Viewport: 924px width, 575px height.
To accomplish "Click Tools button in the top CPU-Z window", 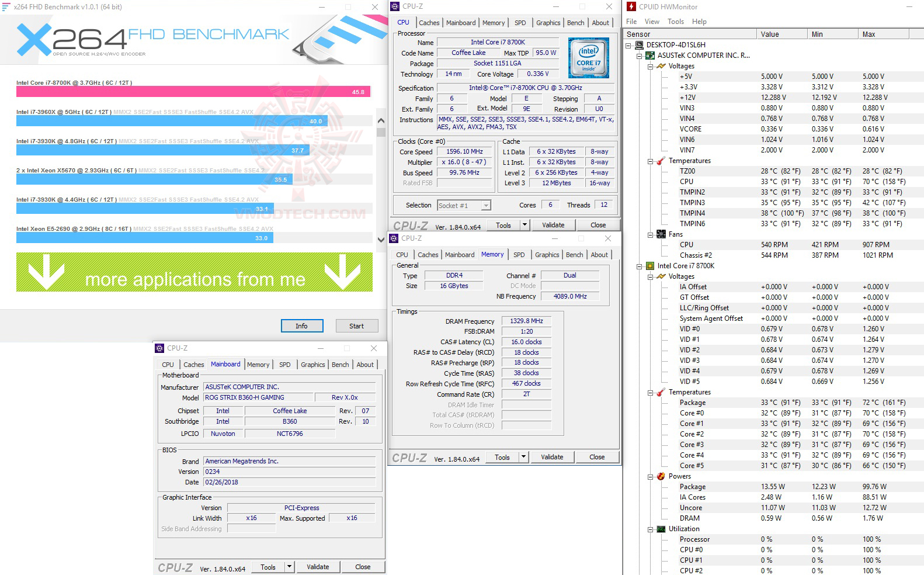I will (x=503, y=225).
